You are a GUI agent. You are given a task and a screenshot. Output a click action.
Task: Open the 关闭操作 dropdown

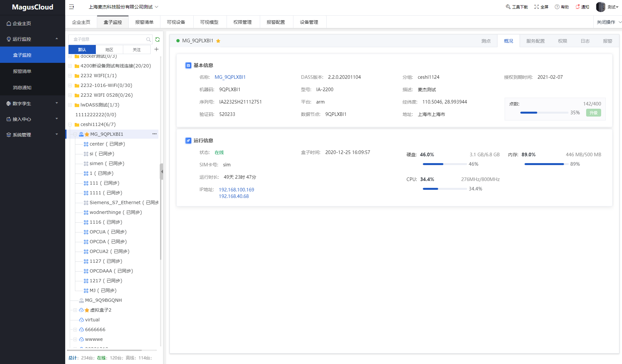(x=609, y=22)
